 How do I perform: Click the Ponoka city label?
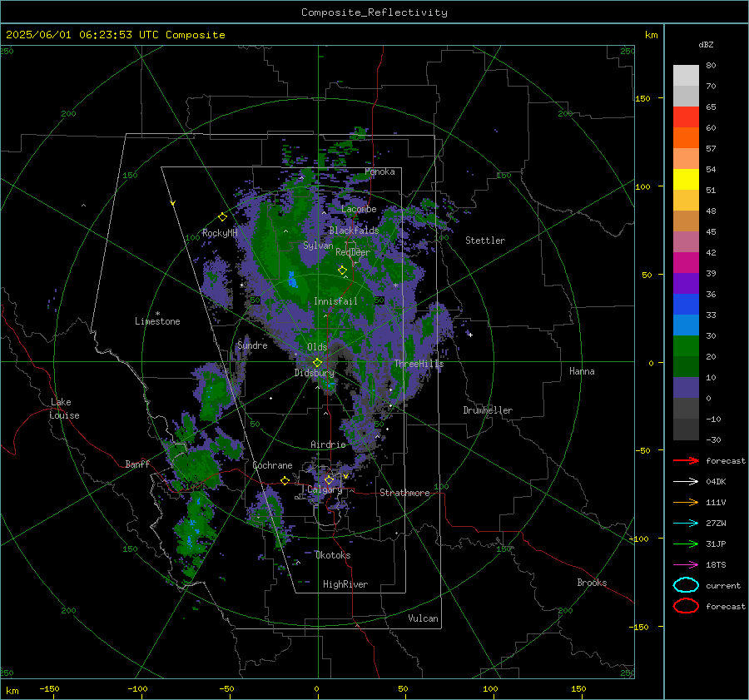tap(379, 171)
